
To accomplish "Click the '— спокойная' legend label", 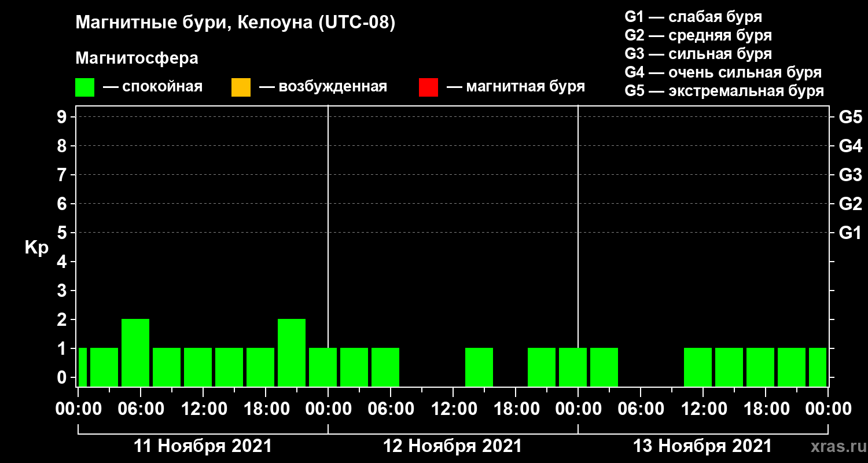I will 153,87.
